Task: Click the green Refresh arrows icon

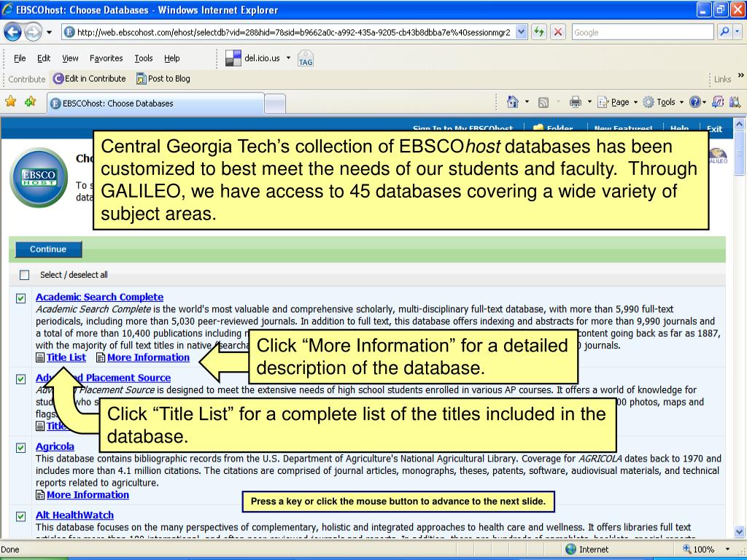Action: click(x=539, y=32)
